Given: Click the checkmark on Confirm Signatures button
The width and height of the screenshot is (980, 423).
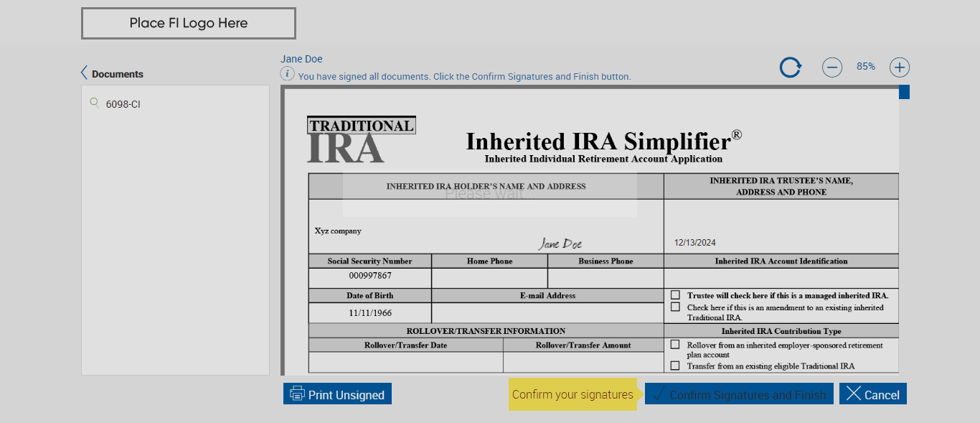Looking at the screenshot, I should pos(657,393).
